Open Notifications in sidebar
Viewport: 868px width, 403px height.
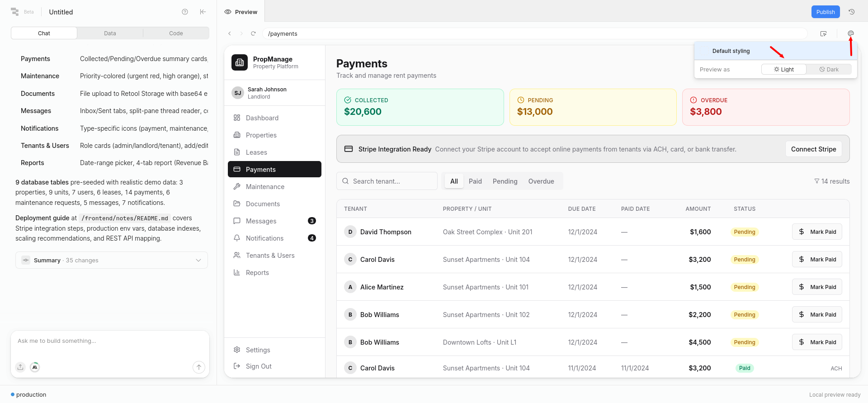274,238
